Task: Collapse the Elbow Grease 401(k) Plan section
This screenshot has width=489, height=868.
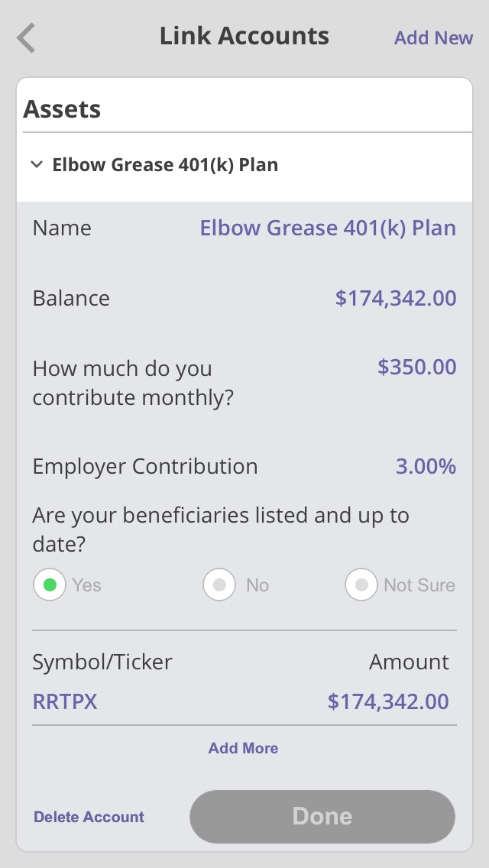Action: click(x=37, y=164)
